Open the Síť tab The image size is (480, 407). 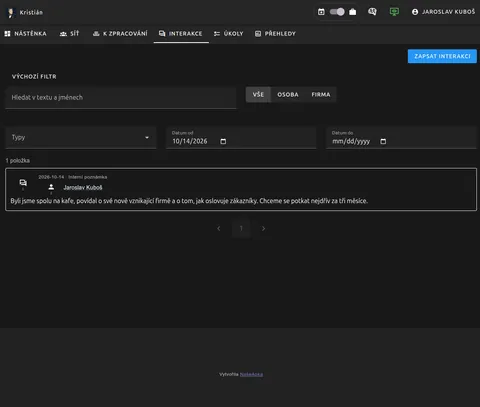69,34
